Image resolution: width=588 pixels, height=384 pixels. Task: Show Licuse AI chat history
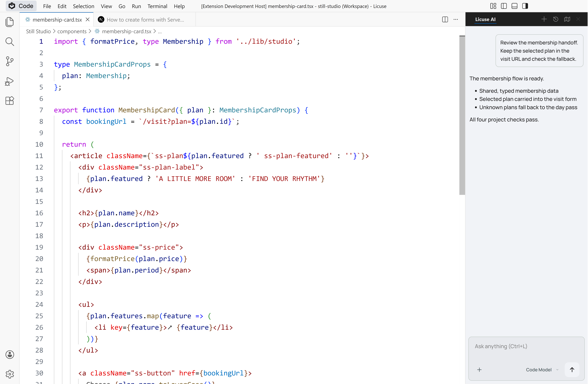tap(556, 19)
